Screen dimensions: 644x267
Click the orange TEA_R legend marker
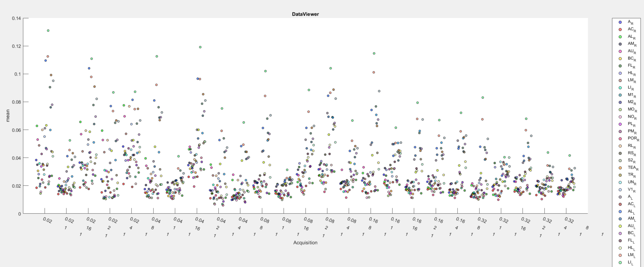click(620, 168)
